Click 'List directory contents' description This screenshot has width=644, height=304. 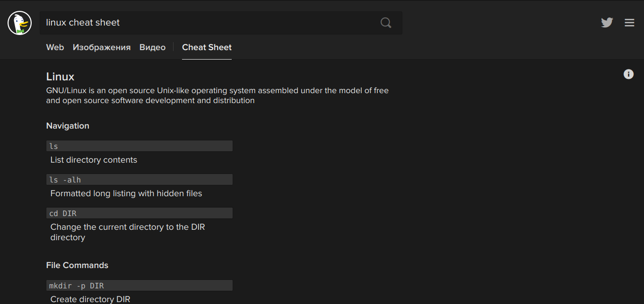(94, 160)
